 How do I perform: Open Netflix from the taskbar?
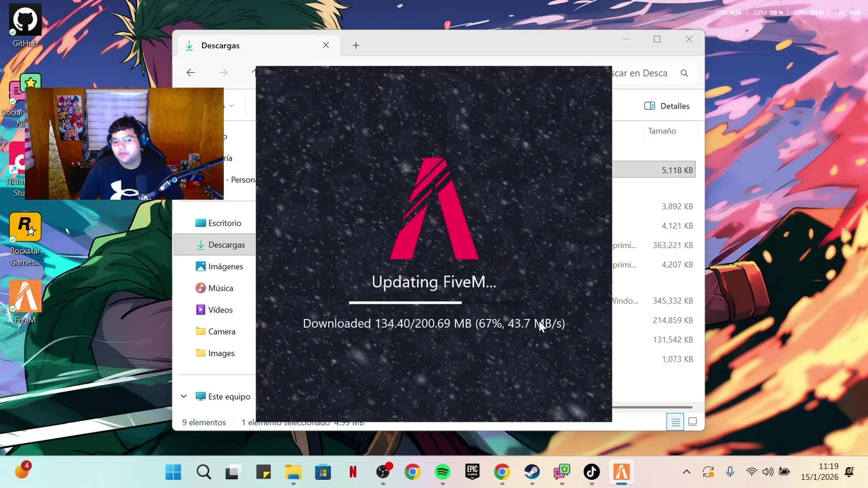click(353, 472)
